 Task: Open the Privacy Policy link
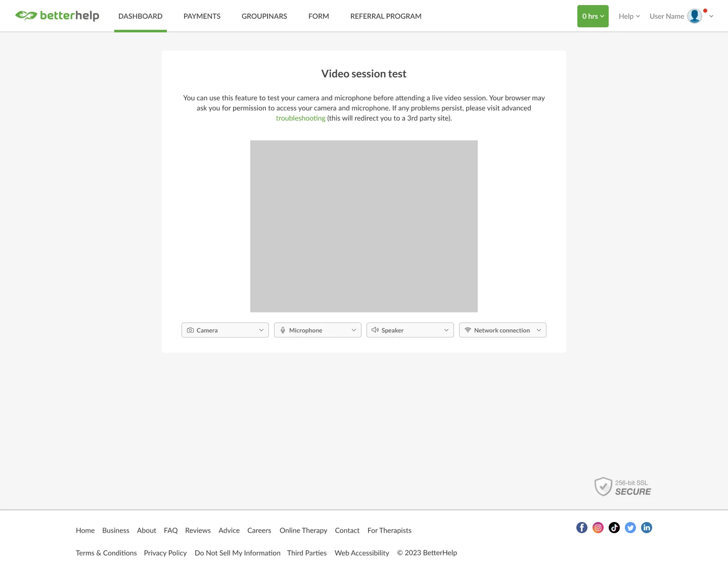(x=165, y=553)
